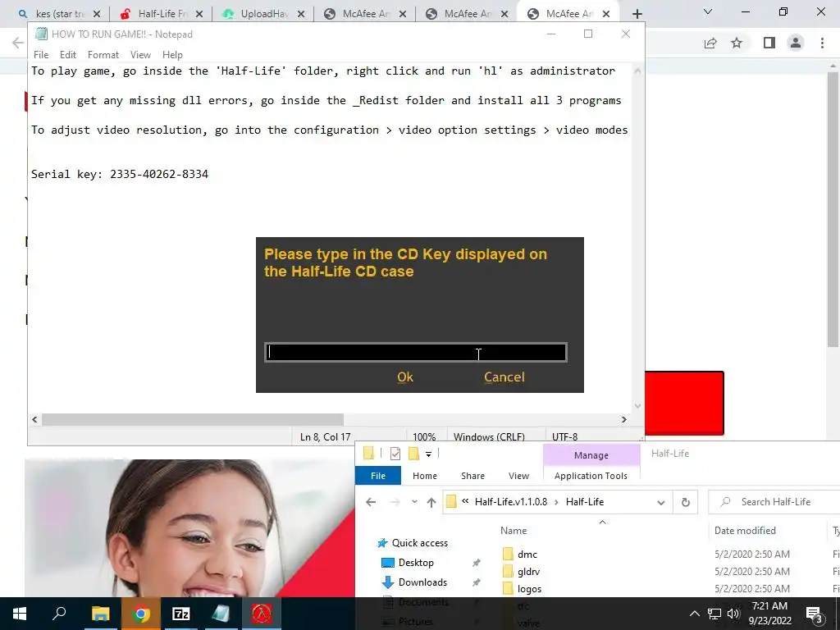Click Ok in the CD Key dialog

pyautogui.click(x=405, y=377)
